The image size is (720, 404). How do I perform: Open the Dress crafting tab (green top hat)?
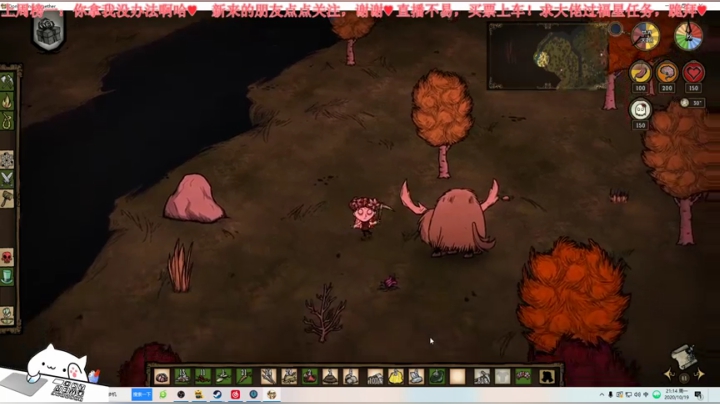(7, 277)
